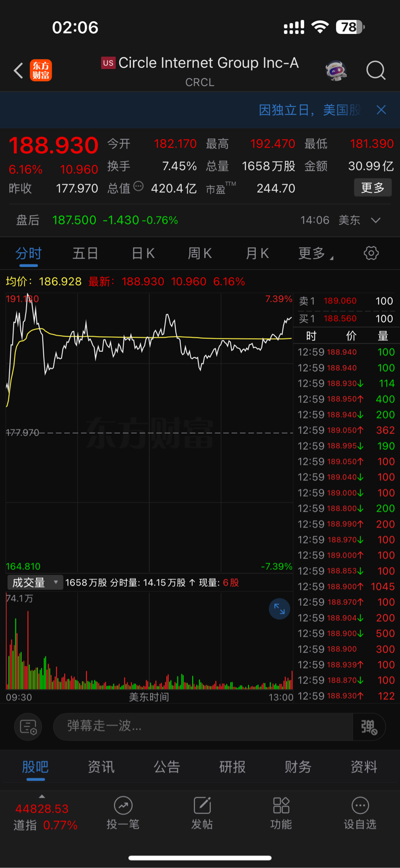Toggle the 弹 danmaku switch
400x868 pixels.
(x=369, y=727)
